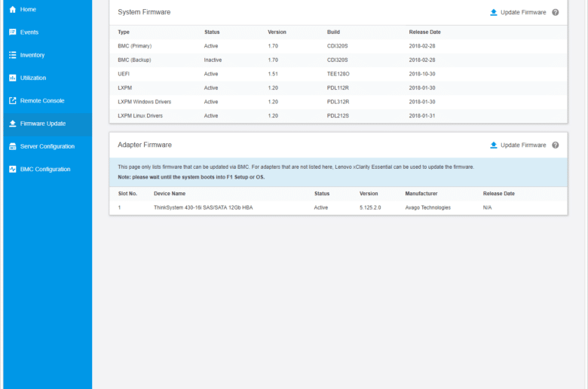The image size is (588, 389).
Task: Click build value TEE128O
Action: [338, 74]
